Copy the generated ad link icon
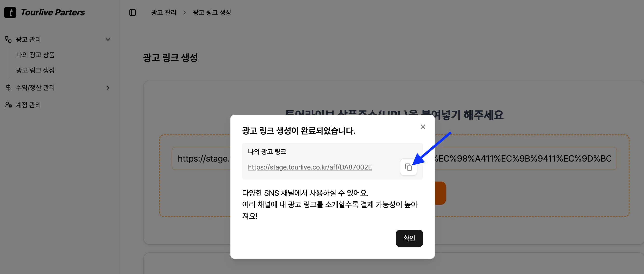 (408, 167)
